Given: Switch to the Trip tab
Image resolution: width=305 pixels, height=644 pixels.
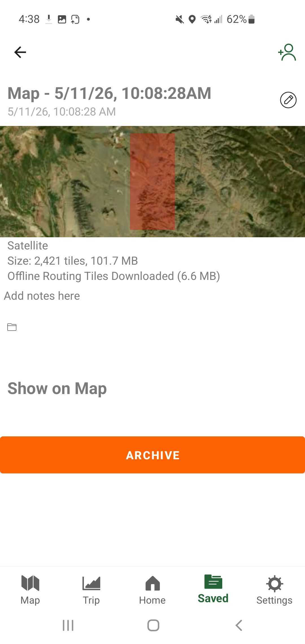Looking at the screenshot, I should 91,590.
